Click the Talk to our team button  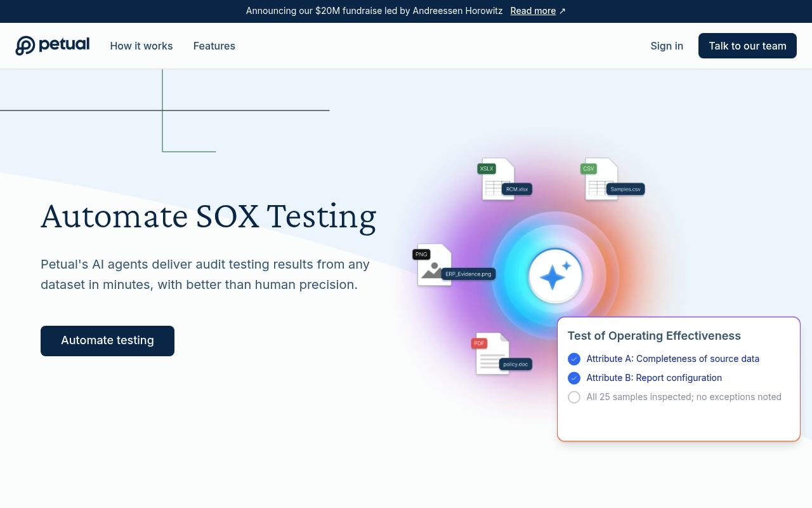[x=747, y=46]
